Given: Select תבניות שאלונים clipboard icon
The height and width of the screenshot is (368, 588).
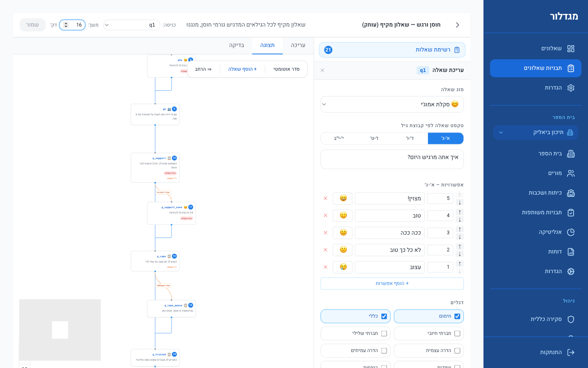Looking at the screenshot, I should [x=571, y=68].
